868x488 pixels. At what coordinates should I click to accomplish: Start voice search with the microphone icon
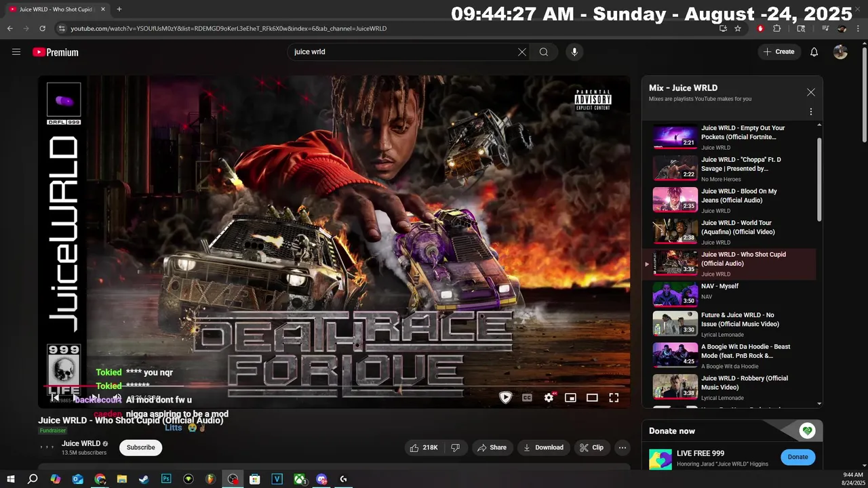pyautogui.click(x=574, y=52)
